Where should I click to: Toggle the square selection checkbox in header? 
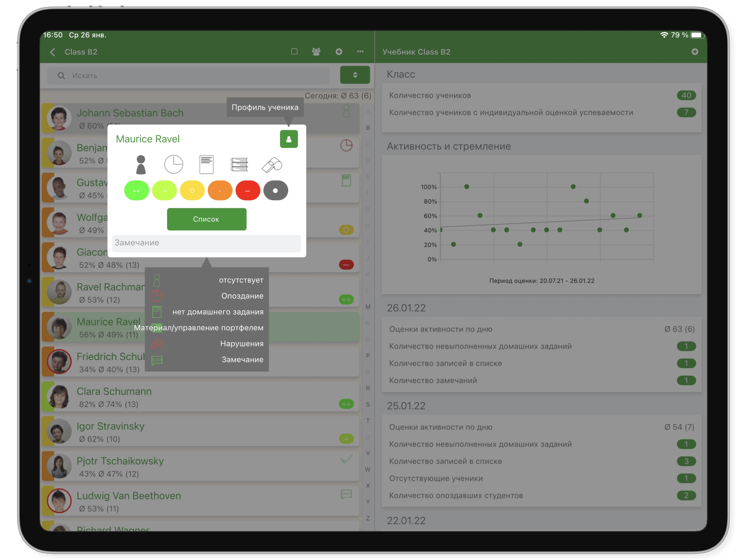tap(294, 52)
